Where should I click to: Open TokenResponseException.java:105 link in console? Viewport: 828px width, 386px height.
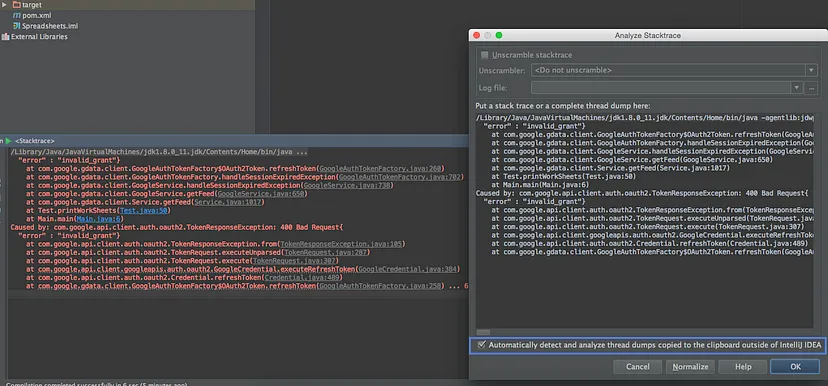341,244
